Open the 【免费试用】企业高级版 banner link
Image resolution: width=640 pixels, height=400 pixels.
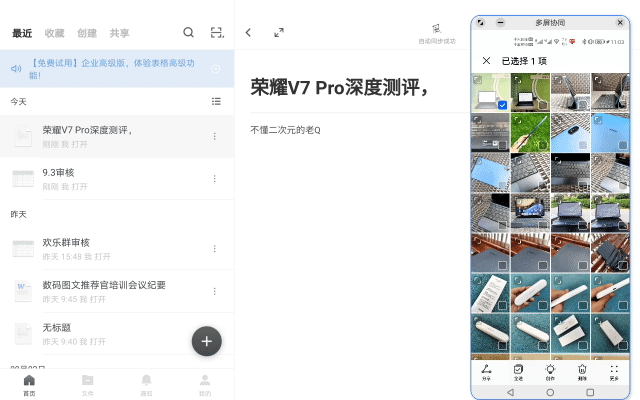(111, 69)
